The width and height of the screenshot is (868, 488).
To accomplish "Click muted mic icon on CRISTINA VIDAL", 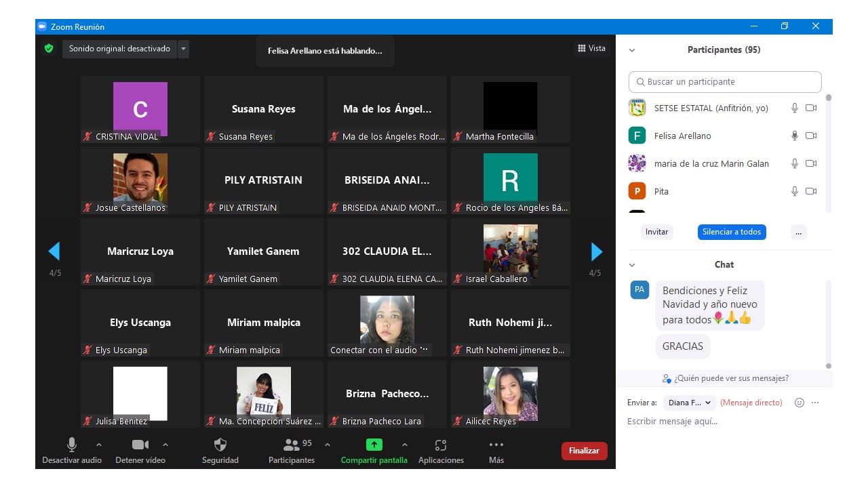I will [x=87, y=136].
